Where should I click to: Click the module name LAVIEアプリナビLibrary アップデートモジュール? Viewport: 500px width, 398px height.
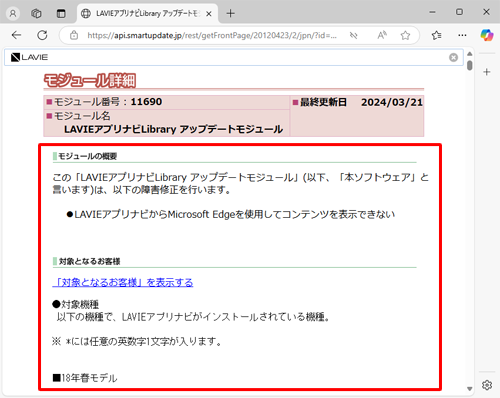[x=173, y=129]
